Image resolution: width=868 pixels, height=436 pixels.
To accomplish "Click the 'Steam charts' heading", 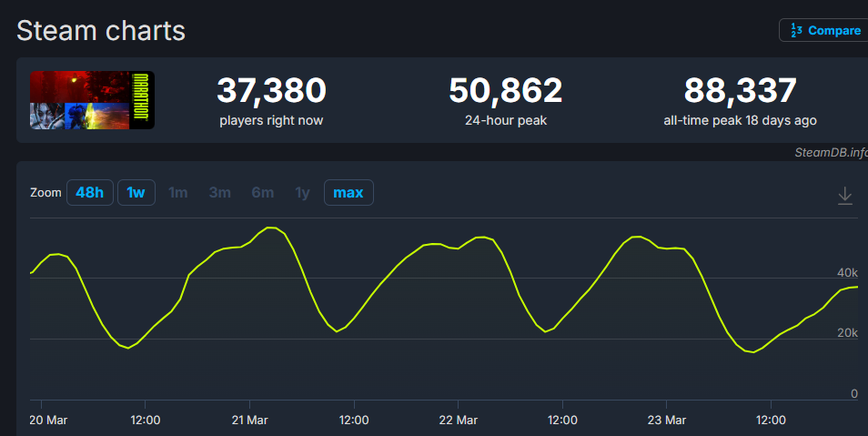I will tap(101, 30).
